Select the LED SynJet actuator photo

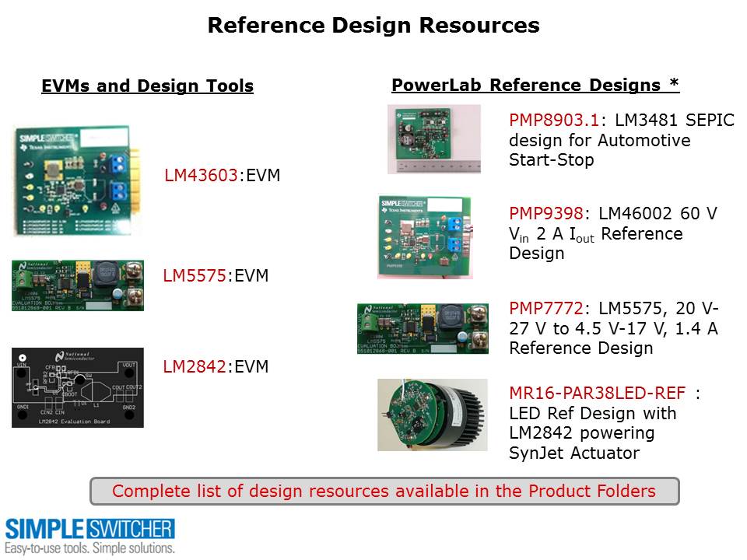tap(432, 415)
